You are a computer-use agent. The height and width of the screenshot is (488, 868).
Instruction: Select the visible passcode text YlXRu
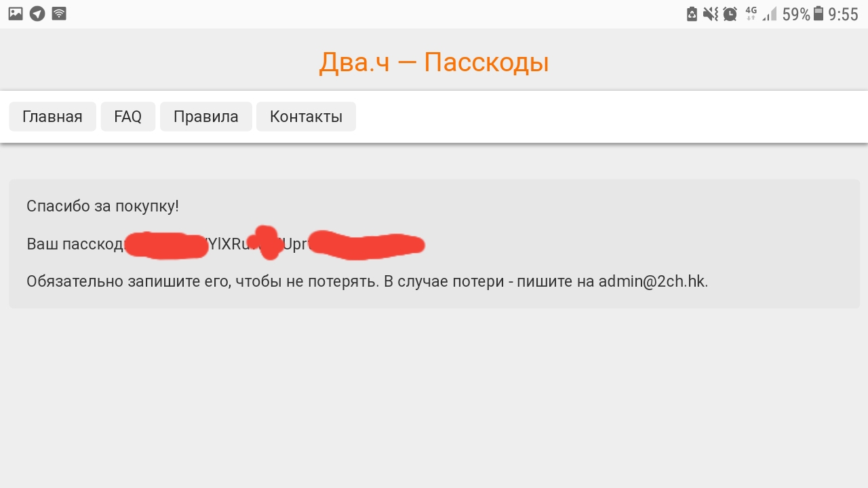228,245
